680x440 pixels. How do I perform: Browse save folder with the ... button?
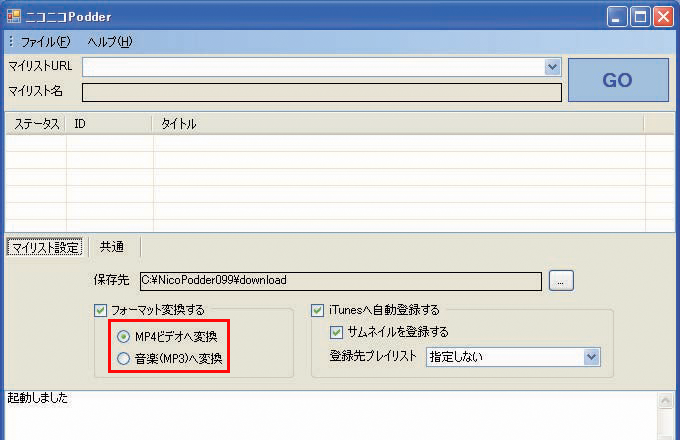click(561, 280)
